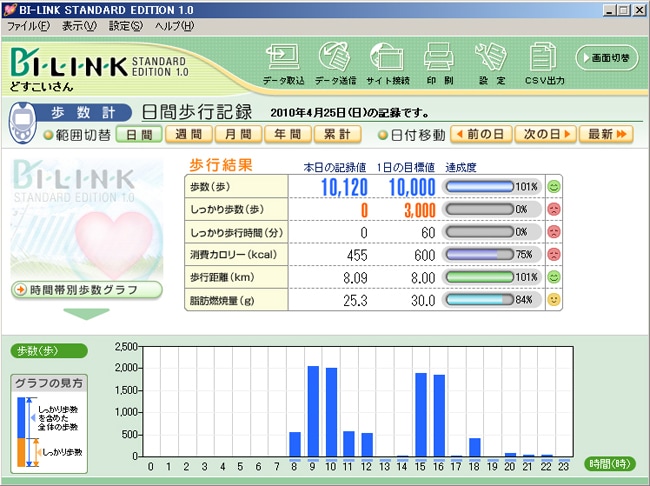Click the 印刷 printer icon
This screenshot has height=486, width=650.
click(439, 63)
